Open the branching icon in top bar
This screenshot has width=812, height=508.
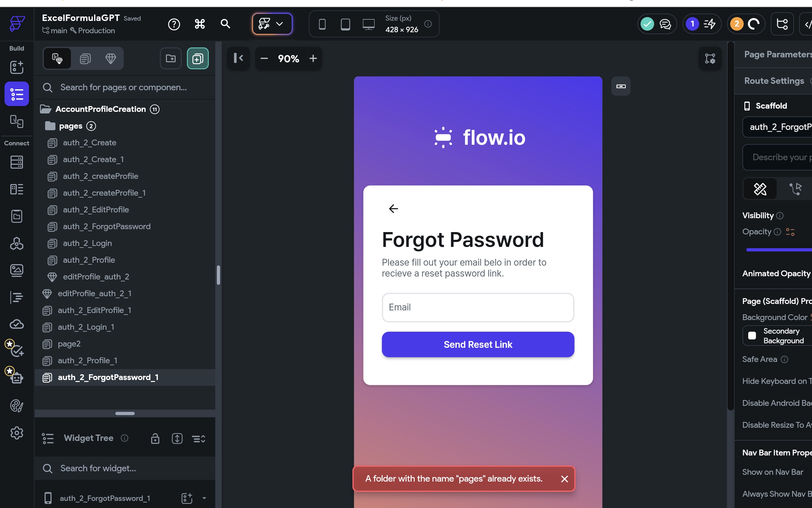pyautogui.click(x=782, y=24)
